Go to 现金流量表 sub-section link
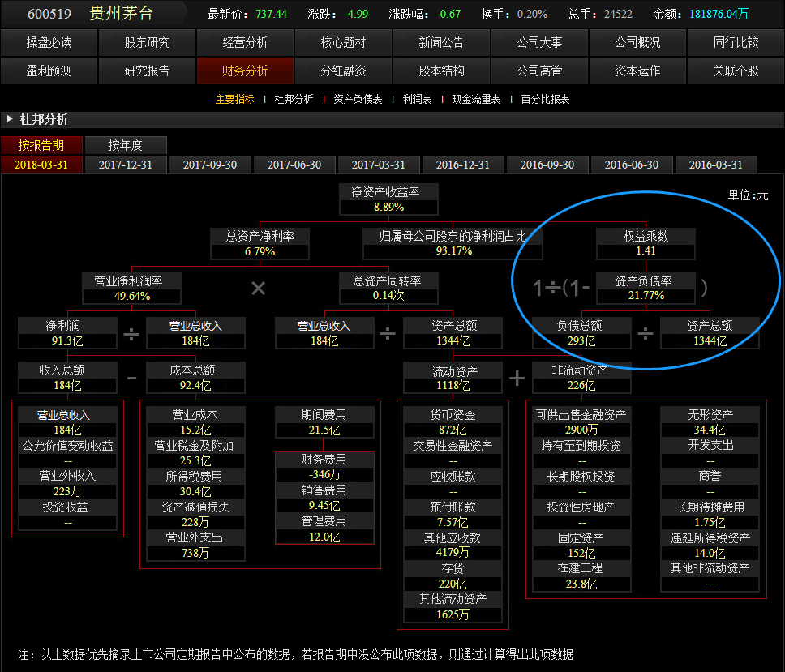Screen dimensions: 785x672 coord(476,99)
